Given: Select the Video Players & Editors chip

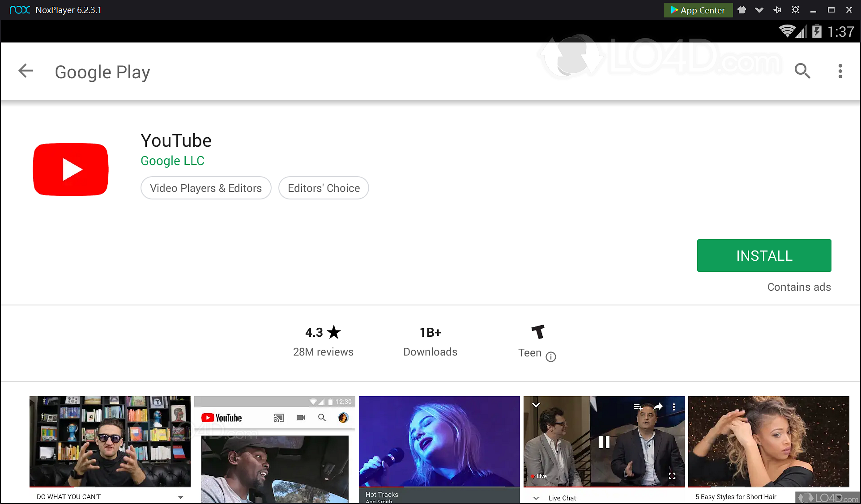Looking at the screenshot, I should coord(206,188).
